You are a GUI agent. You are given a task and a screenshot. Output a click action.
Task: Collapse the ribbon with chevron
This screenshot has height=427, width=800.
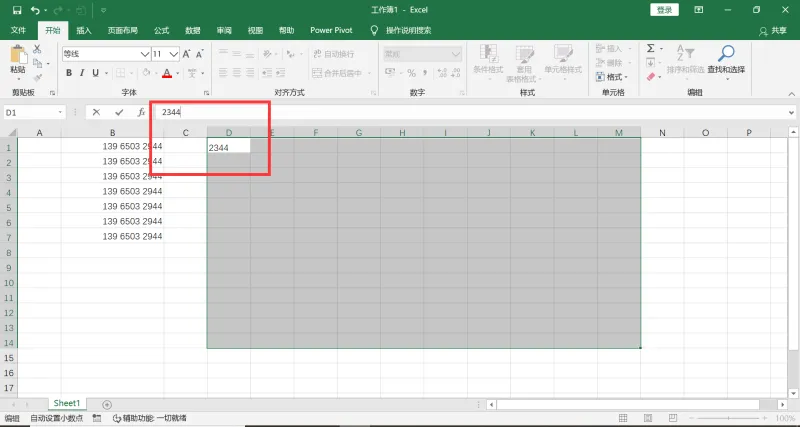[x=791, y=94]
